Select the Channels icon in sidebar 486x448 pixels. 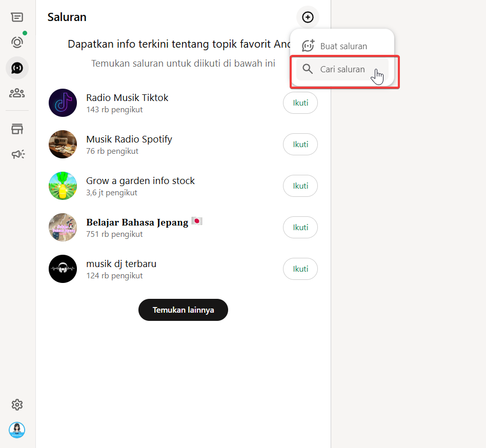pyautogui.click(x=17, y=68)
